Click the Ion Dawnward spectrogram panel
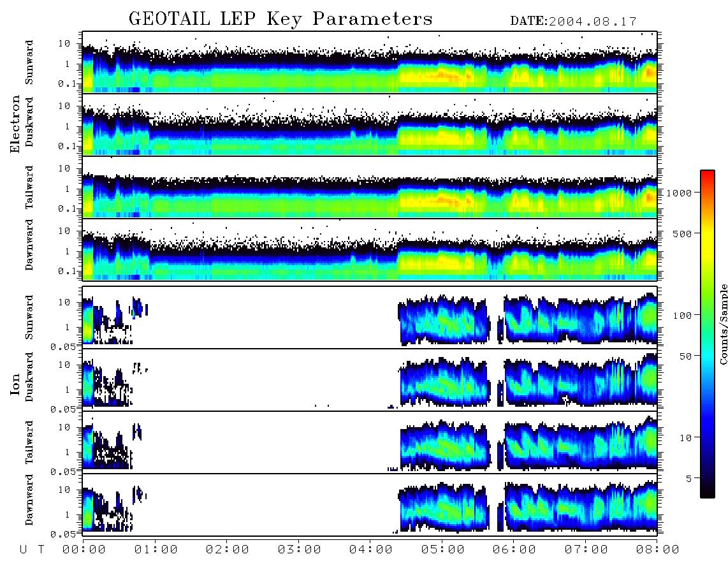This screenshot has height=561, width=728. tap(370, 504)
